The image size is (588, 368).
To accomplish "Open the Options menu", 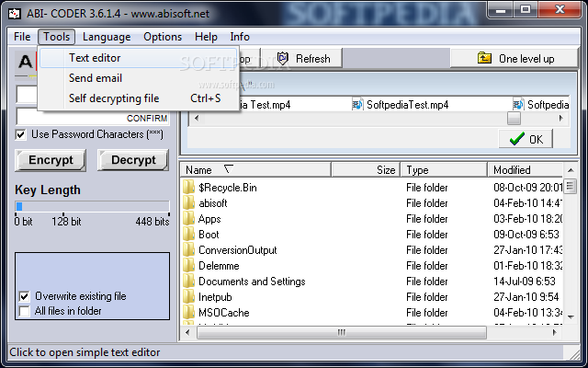I will (x=163, y=37).
